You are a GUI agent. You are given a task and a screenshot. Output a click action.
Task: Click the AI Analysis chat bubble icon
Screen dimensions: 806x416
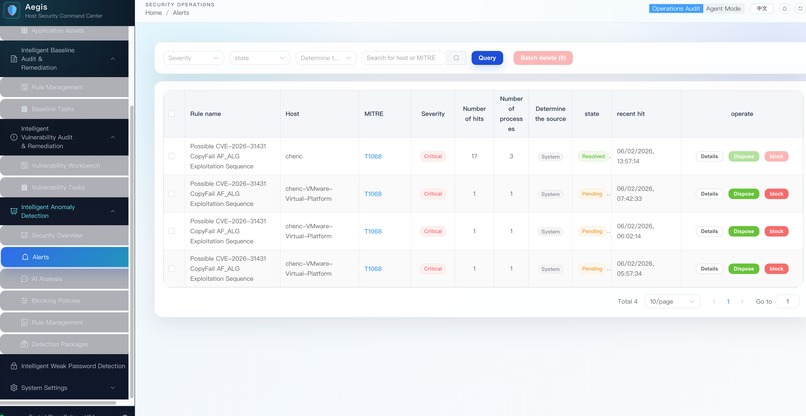click(x=24, y=279)
